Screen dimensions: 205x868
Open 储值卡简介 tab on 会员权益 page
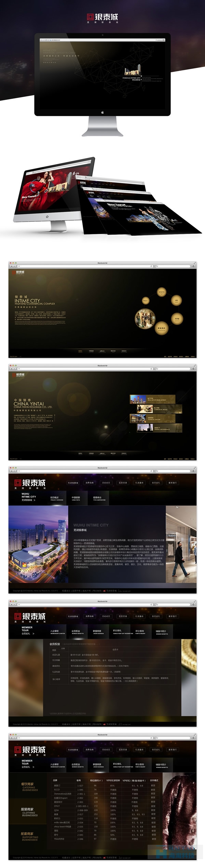click(x=162, y=632)
